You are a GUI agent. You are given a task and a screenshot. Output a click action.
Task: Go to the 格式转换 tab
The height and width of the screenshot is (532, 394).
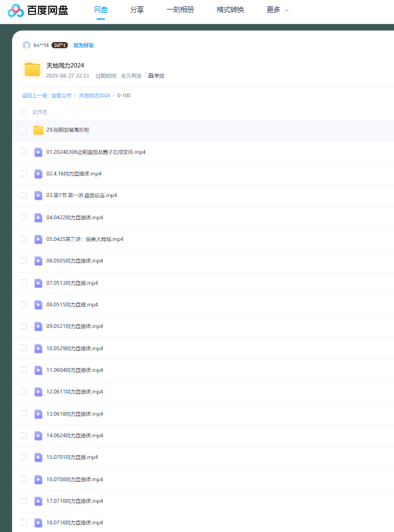(x=230, y=10)
